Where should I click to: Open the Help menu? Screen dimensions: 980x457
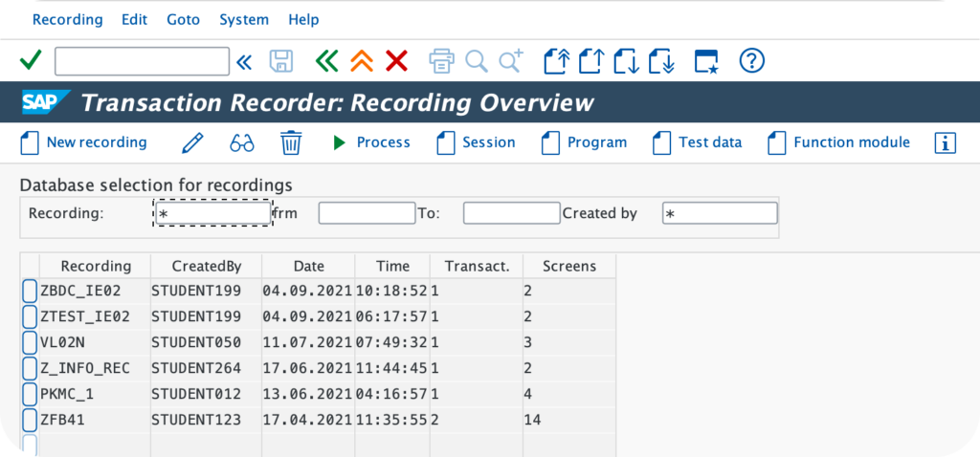tap(303, 20)
